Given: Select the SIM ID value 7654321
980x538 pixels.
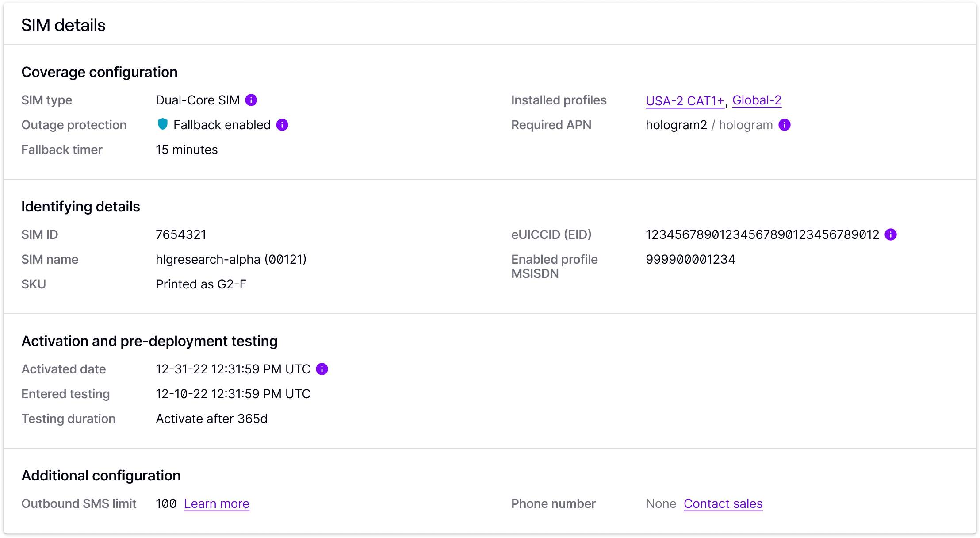Looking at the screenshot, I should tap(181, 234).
